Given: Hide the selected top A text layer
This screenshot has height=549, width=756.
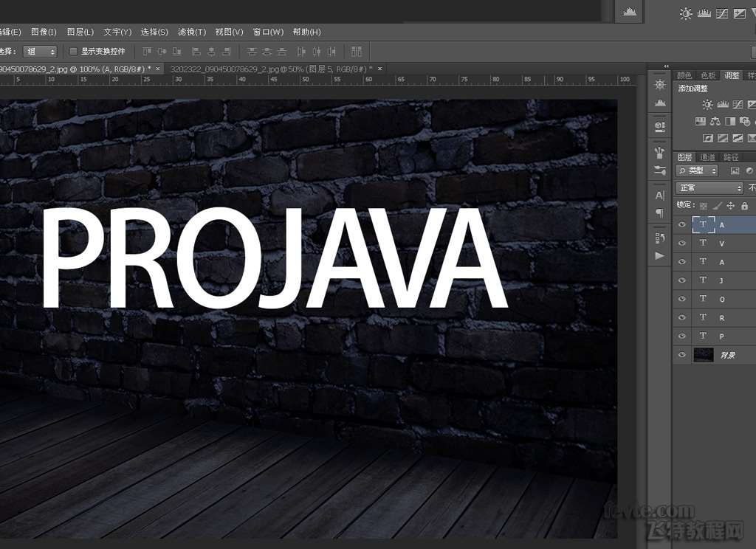Looking at the screenshot, I should click(681, 224).
